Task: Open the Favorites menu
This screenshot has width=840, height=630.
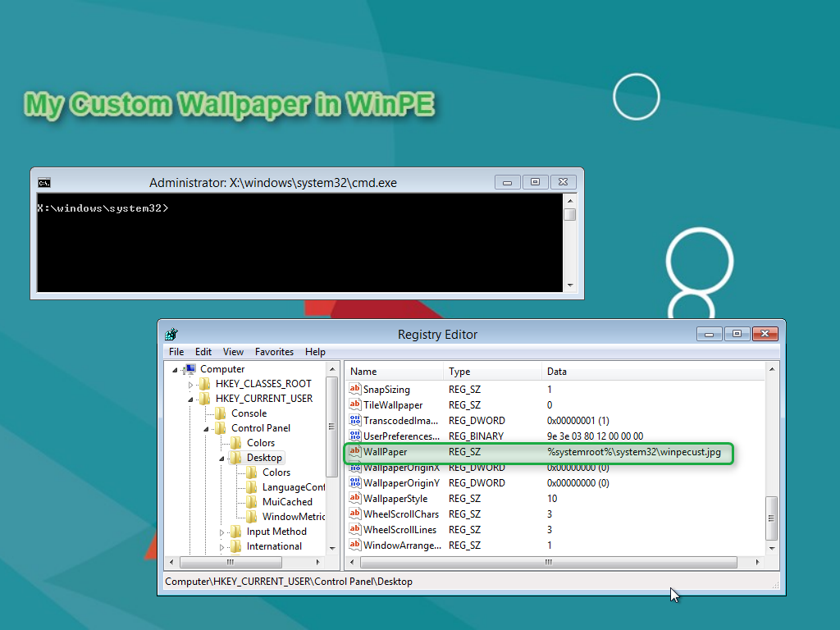Action: (x=274, y=352)
